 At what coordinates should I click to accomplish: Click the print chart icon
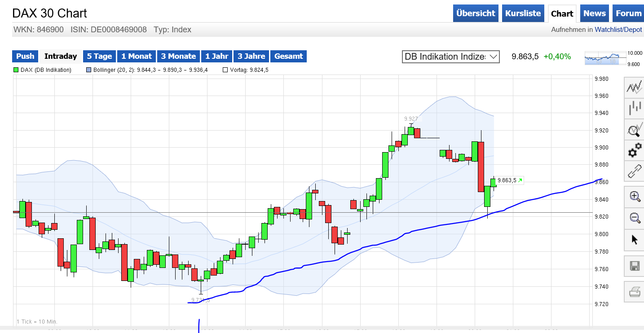tap(634, 292)
